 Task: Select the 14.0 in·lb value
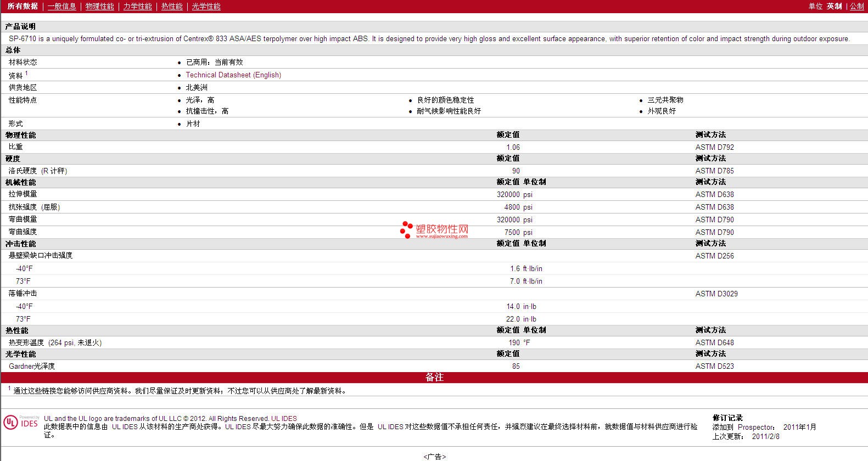(521, 307)
